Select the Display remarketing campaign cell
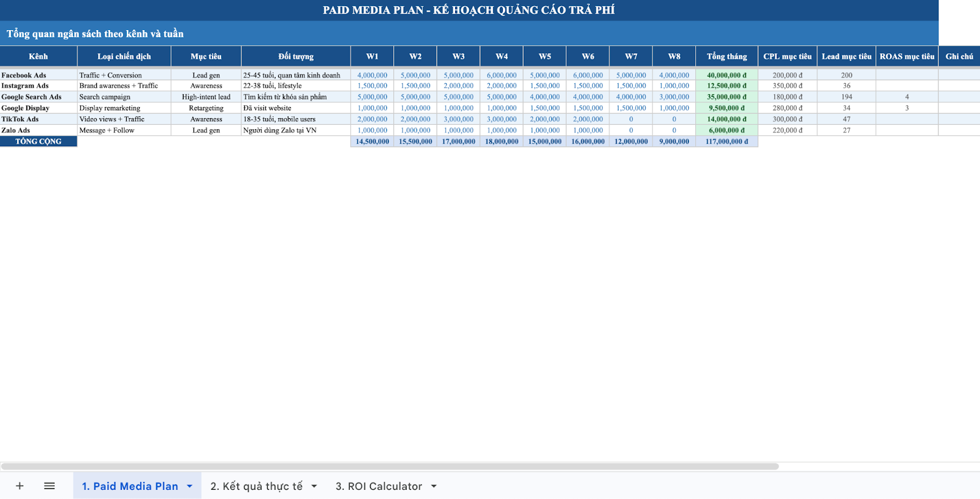Screen dimensions: 980x499 (124, 108)
